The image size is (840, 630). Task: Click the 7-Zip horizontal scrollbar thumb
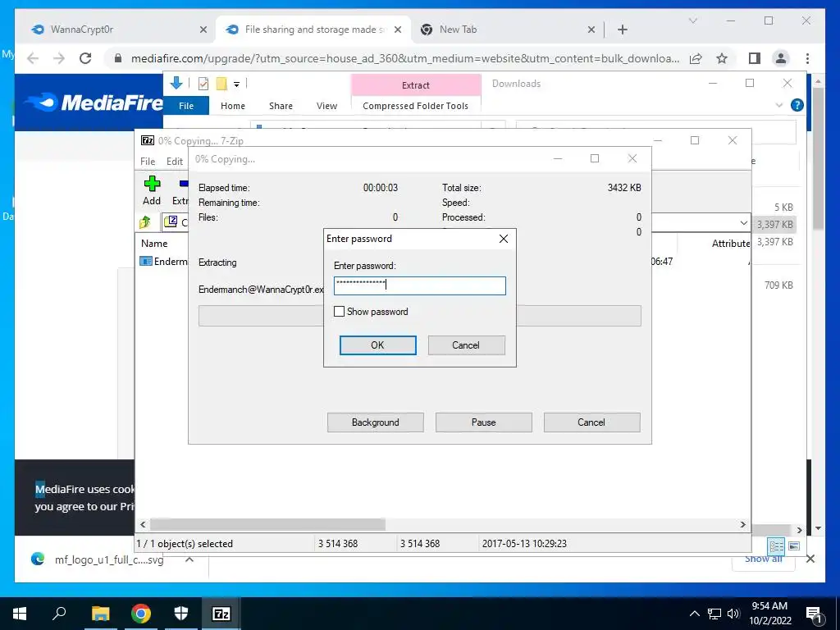click(267, 524)
